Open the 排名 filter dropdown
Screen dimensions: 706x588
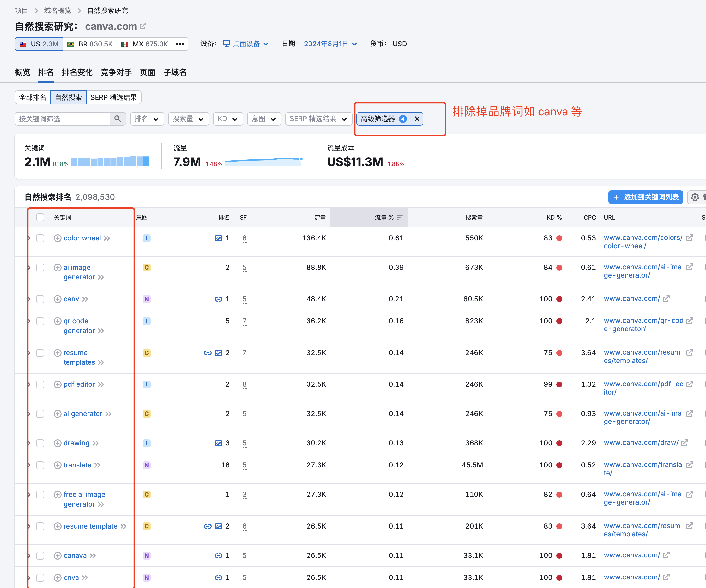pos(147,119)
